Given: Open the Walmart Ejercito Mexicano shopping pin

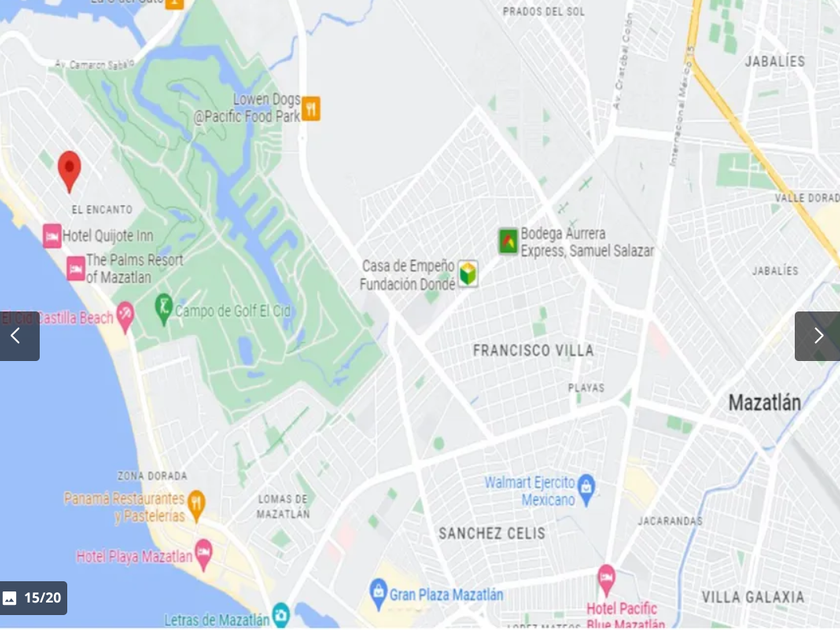Looking at the screenshot, I should pos(587,489).
